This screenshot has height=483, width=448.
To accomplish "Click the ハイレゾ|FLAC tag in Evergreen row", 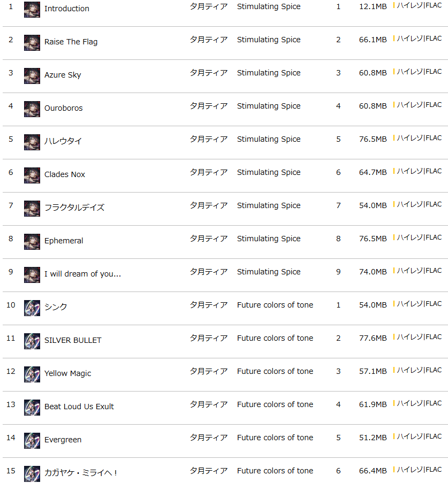I will coord(419,436).
